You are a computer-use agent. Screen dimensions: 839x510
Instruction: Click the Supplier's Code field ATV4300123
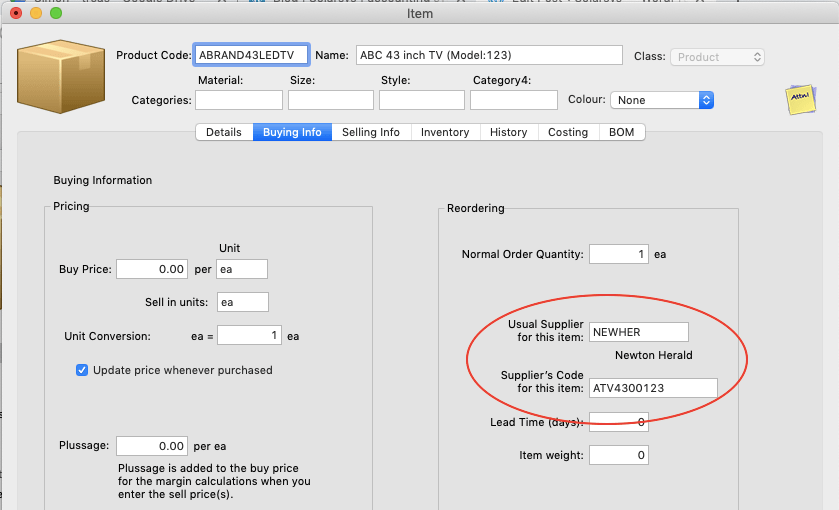click(x=653, y=388)
